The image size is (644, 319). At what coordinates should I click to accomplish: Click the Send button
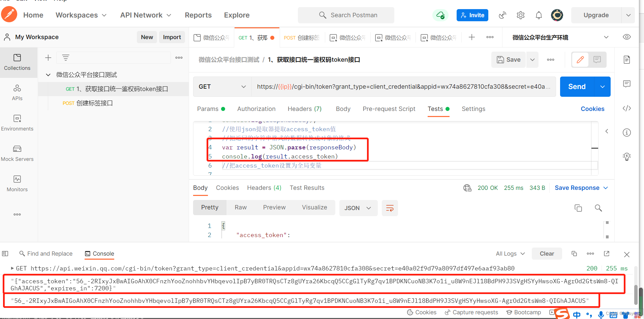pyautogui.click(x=577, y=87)
